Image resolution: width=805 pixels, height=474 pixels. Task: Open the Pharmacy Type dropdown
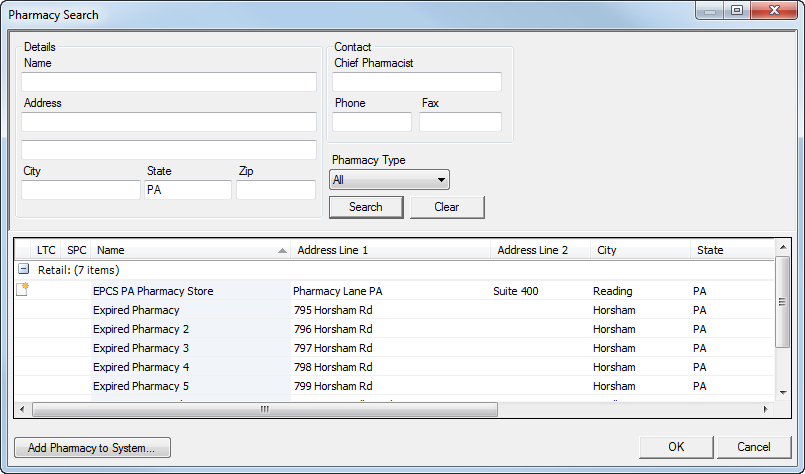pos(389,180)
